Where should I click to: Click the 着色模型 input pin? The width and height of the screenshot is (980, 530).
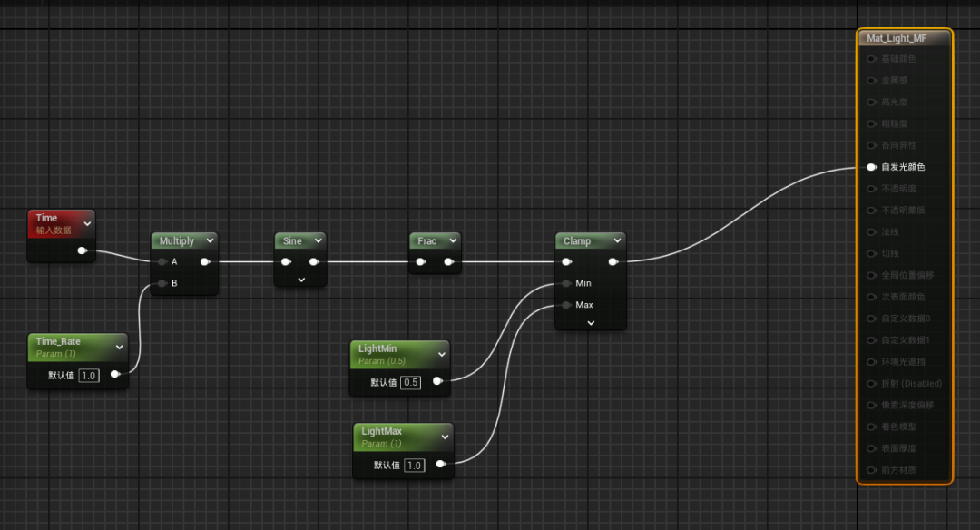872,427
